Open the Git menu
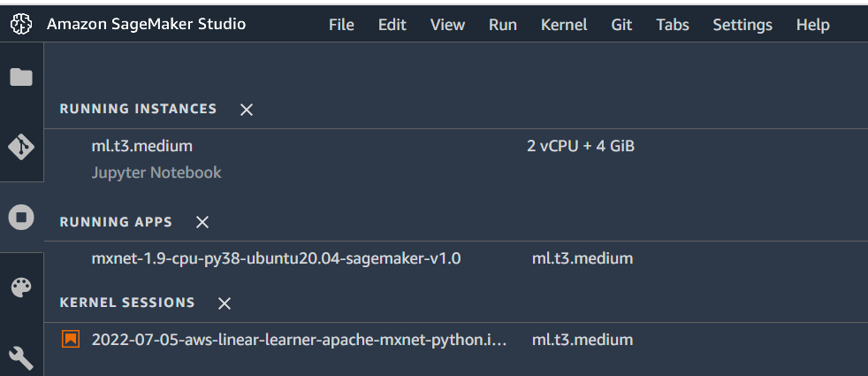 [621, 25]
